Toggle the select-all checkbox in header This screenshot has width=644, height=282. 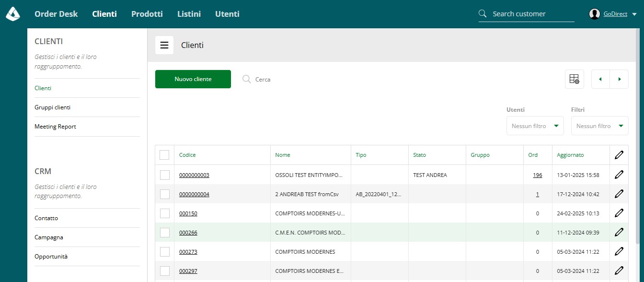164,155
